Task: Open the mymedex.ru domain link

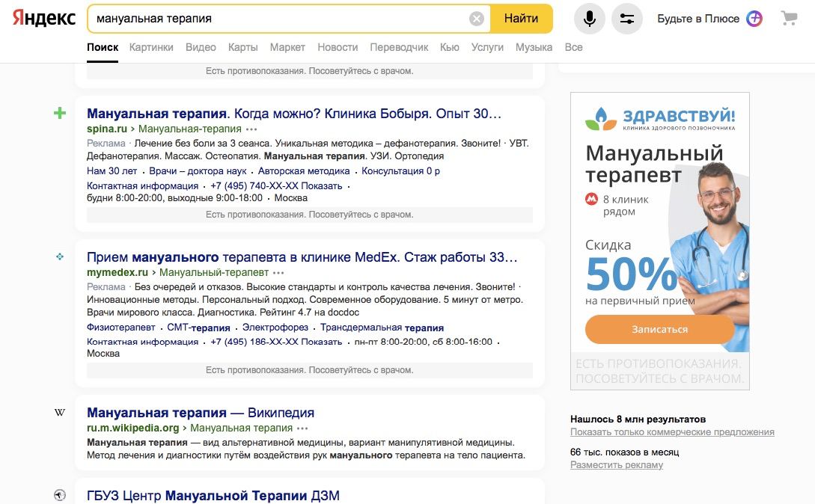Action: (x=117, y=272)
